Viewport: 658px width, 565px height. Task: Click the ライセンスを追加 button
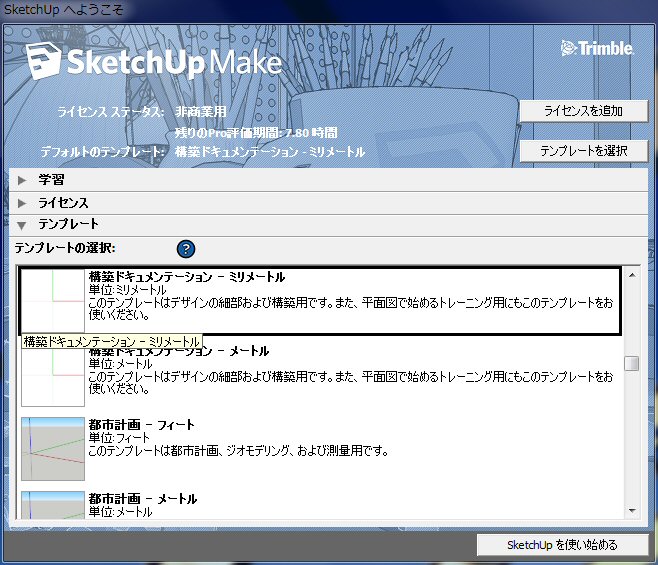(584, 111)
